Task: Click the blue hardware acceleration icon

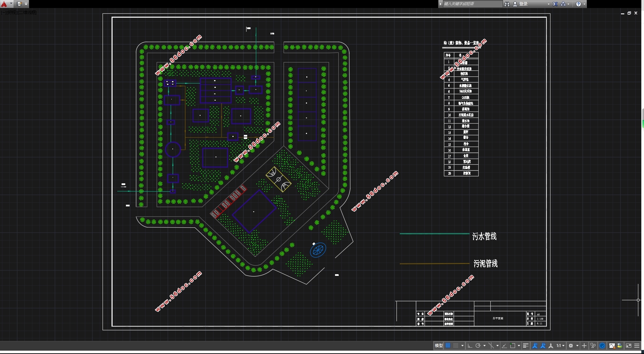Action: 602,346
